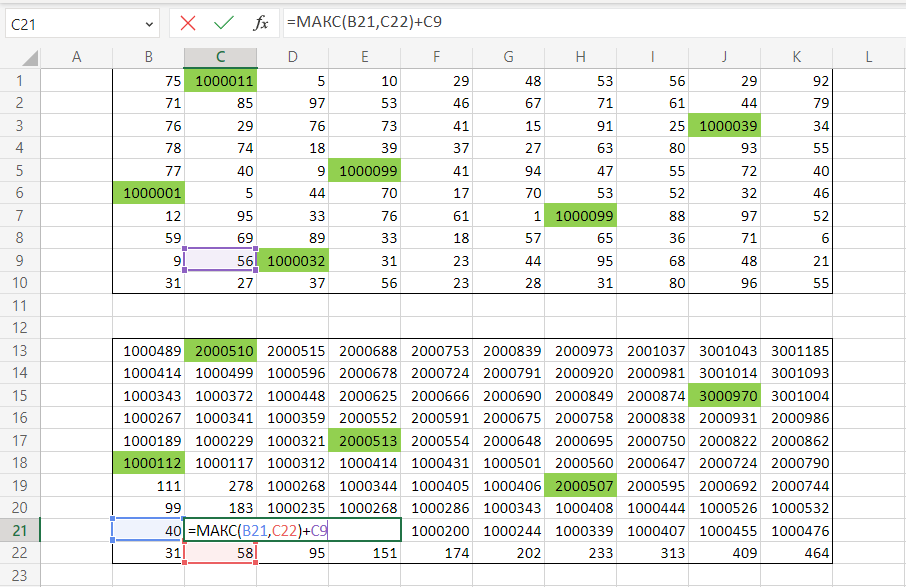Select green cell D9 containing 1000032
Viewport: 906px width, 587px height.
click(x=292, y=260)
